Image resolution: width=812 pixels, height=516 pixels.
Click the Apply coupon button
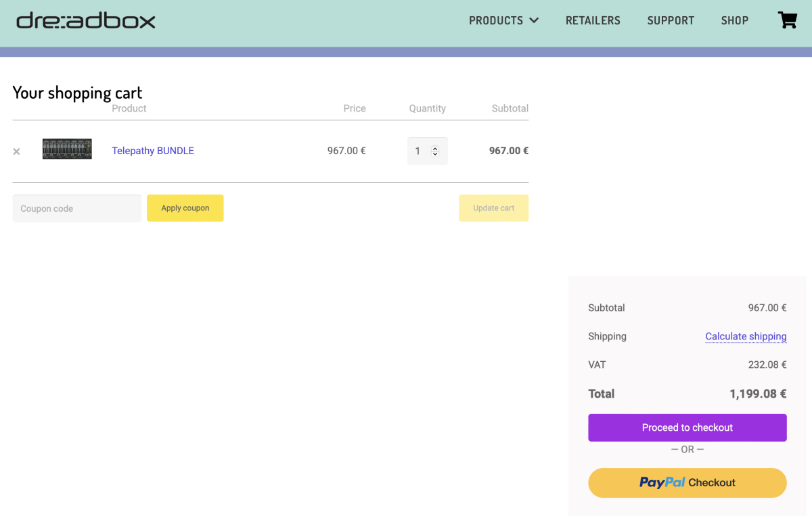(185, 208)
